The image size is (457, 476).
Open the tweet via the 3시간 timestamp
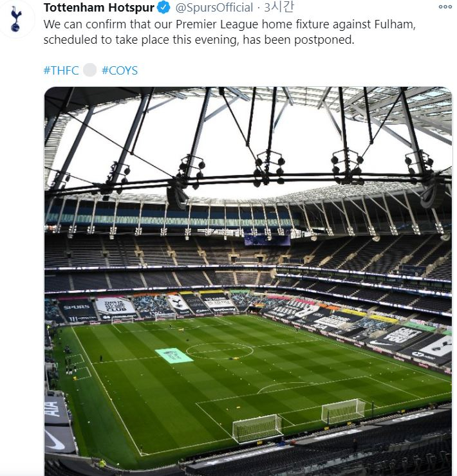point(279,7)
